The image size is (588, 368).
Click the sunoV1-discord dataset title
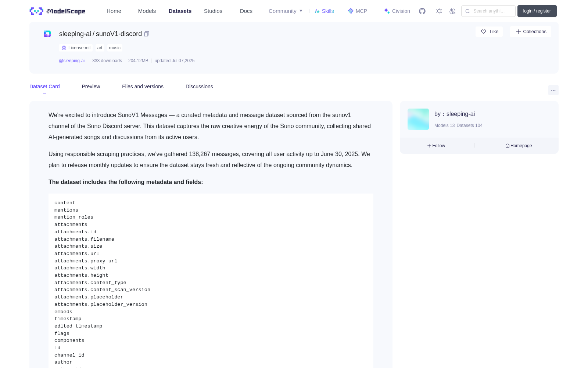click(x=119, y=34)
